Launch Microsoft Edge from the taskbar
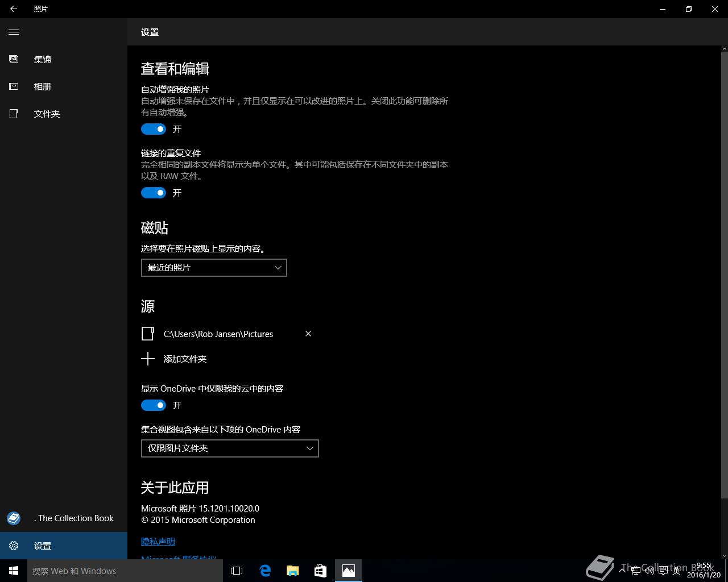The height and width of the screenshot is (582, 728). coord(265,571)
